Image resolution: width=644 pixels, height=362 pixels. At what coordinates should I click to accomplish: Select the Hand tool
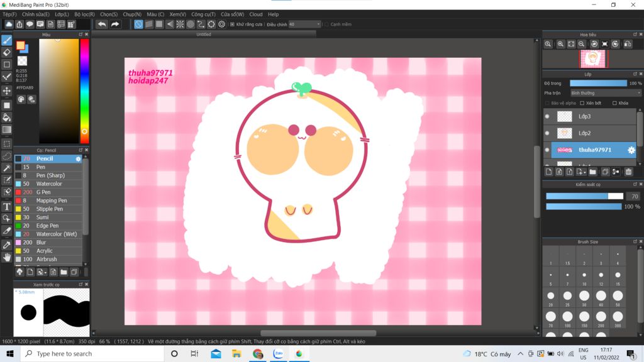pos(6,257)
